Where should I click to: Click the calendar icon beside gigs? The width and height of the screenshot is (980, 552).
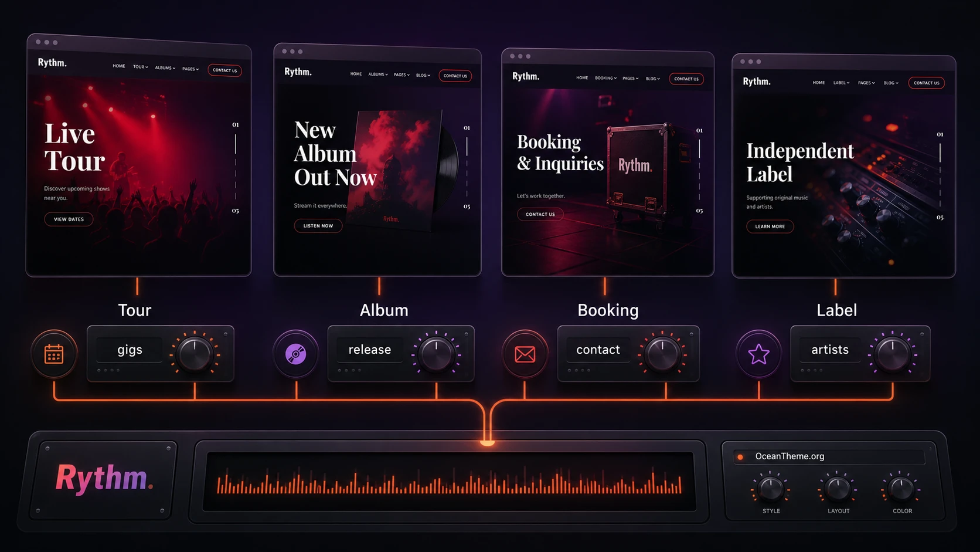tap(54, 354)
